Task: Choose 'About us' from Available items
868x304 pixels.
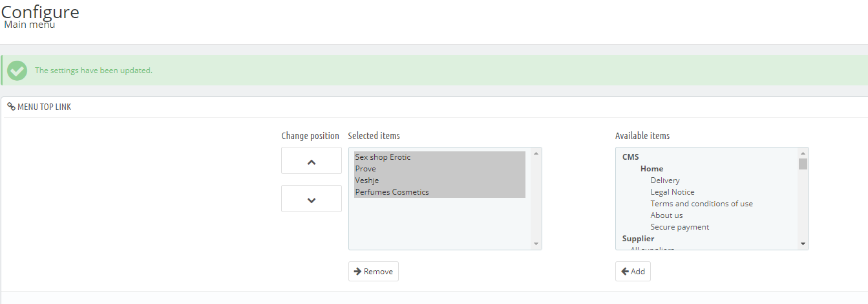Action: (666, 215)
